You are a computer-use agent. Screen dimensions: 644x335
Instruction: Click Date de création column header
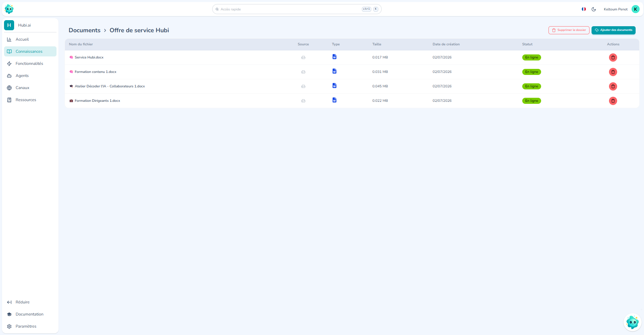click(x=446, y=44)
